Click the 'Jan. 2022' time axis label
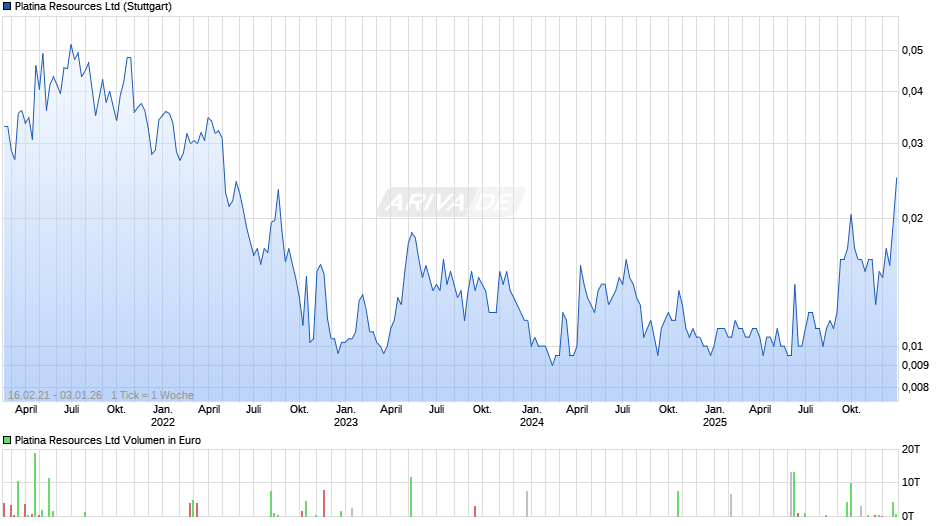 point(162,416)
